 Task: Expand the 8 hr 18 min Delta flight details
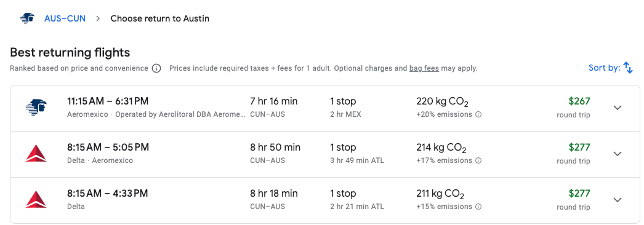618,200
